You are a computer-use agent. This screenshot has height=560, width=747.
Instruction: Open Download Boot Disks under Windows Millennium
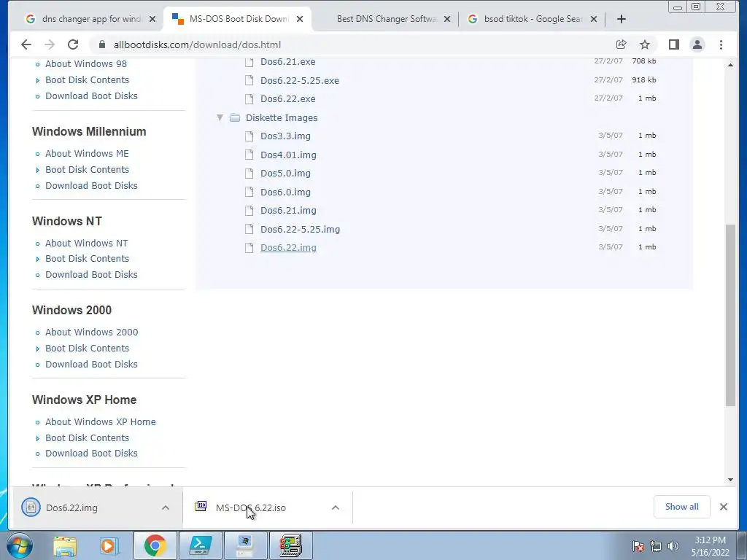(91, 186)
